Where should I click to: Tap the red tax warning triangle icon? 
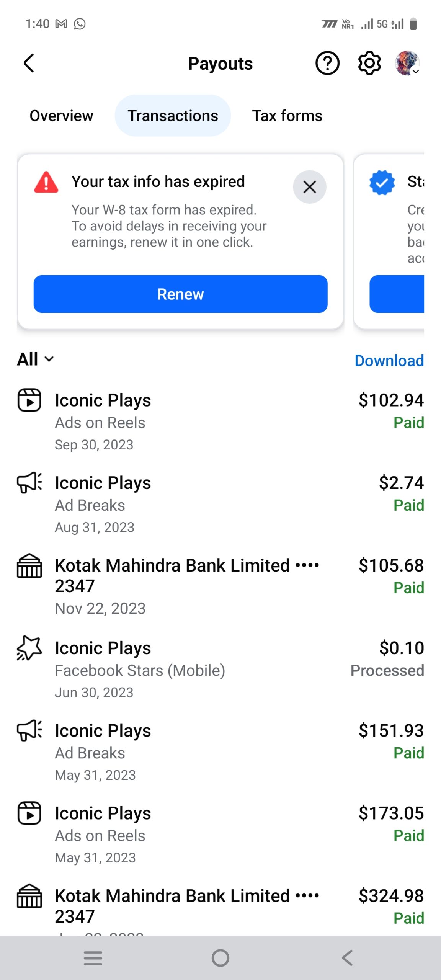click(x=46, y=182)
